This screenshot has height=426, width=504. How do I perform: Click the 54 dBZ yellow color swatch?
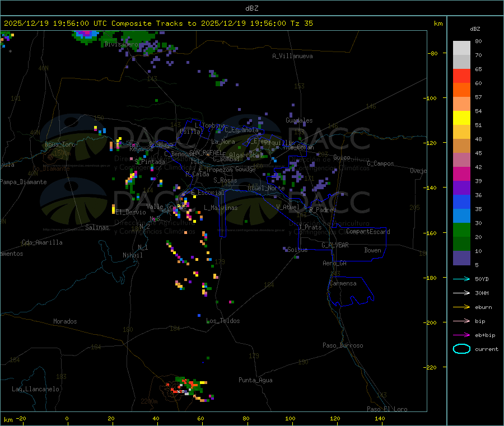point(461,118)
